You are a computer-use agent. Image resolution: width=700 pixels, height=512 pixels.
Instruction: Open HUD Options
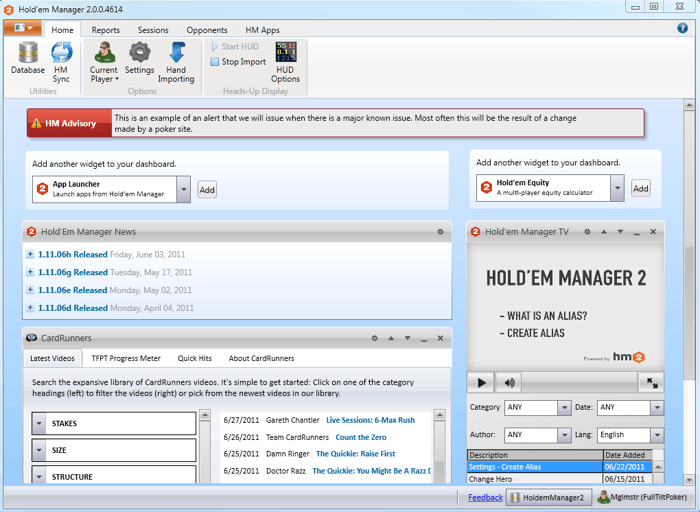coord(285,62)
